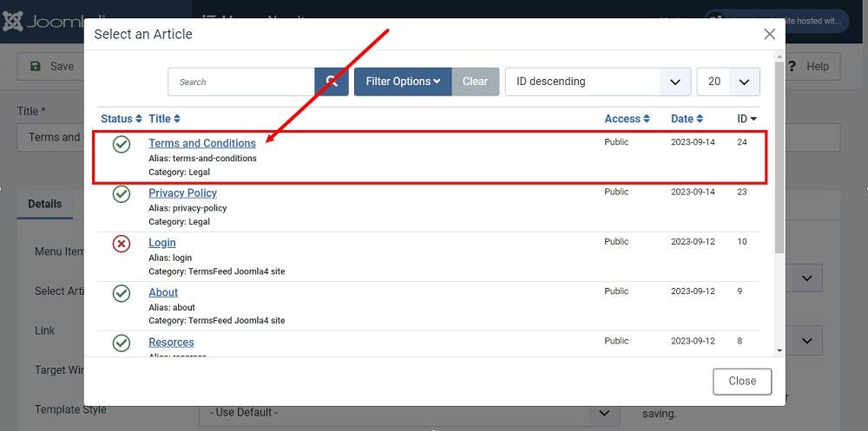Click the scrollbar down arrow in dialog
The height and width of the screenshot is (431, 868).
tap(779, 350)
